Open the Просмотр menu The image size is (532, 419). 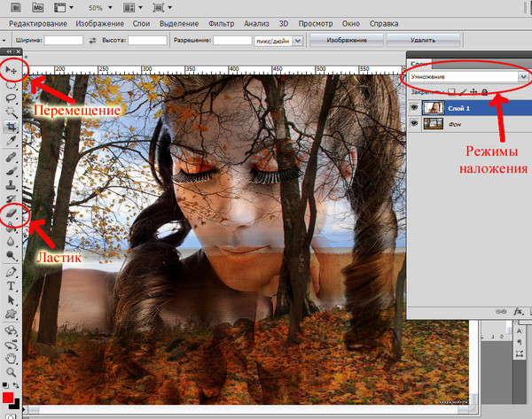tap(316, 24)
